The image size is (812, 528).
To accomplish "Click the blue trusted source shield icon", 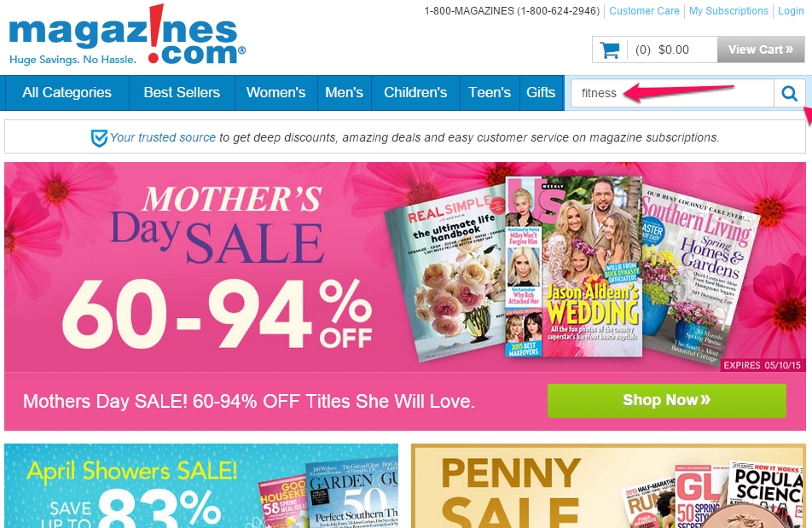I will click(99, 137).
